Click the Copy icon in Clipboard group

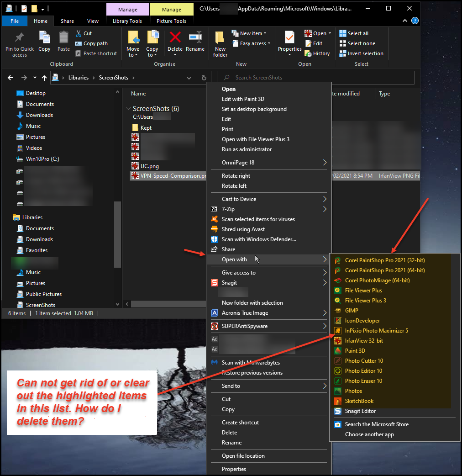coord(44,37)
